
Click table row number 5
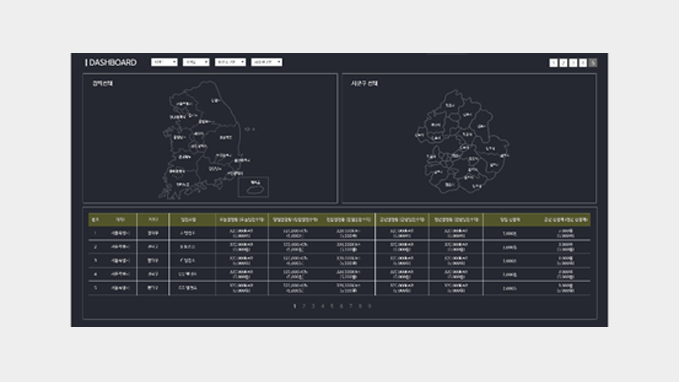tap(340, 288)
